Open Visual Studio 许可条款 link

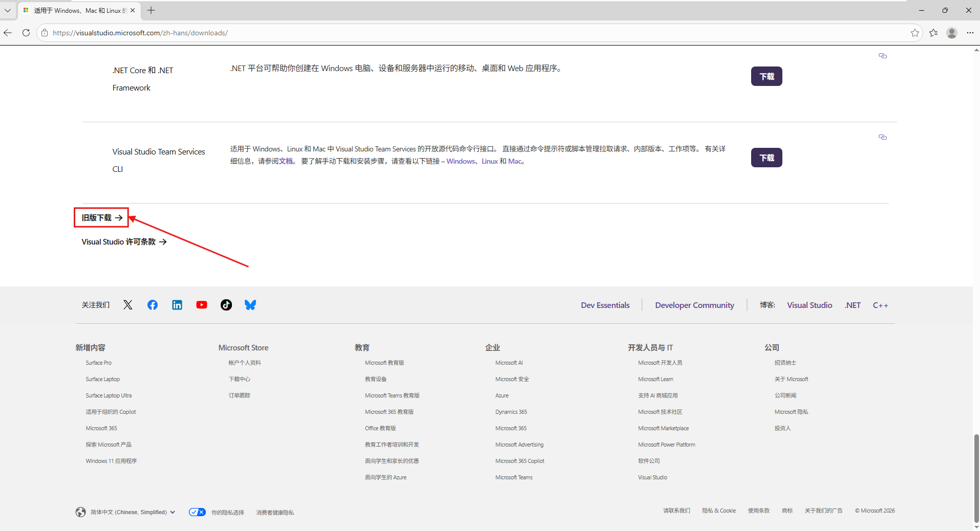point(124,241)
